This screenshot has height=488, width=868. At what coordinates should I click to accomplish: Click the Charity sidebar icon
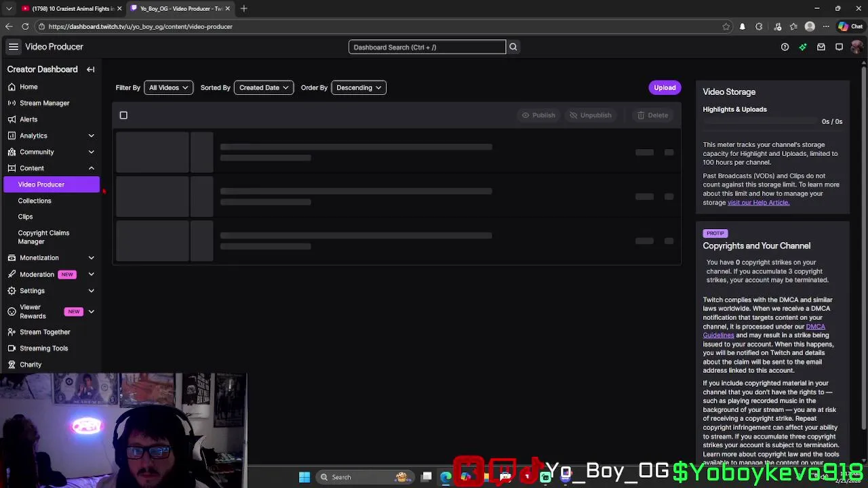(x=12, y=365)
